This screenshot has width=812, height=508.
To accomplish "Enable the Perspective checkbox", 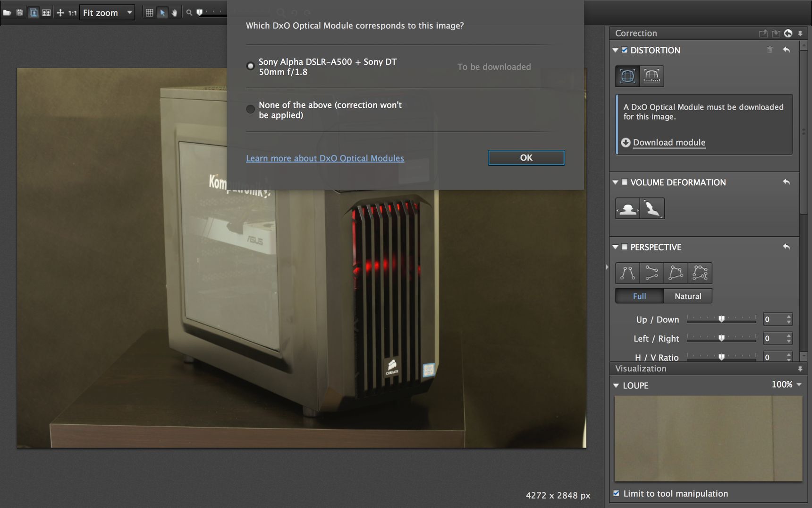I will pyautogui.click(x=625, y=247).
